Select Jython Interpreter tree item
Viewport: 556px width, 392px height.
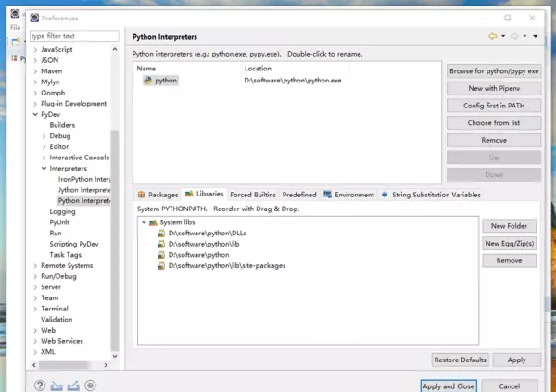84,190
